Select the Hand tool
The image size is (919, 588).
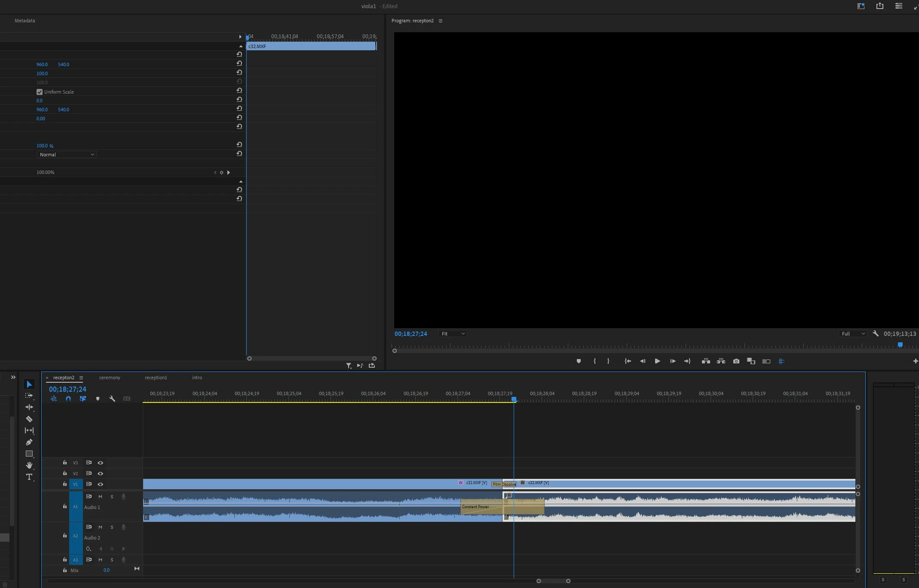[29, 465]
